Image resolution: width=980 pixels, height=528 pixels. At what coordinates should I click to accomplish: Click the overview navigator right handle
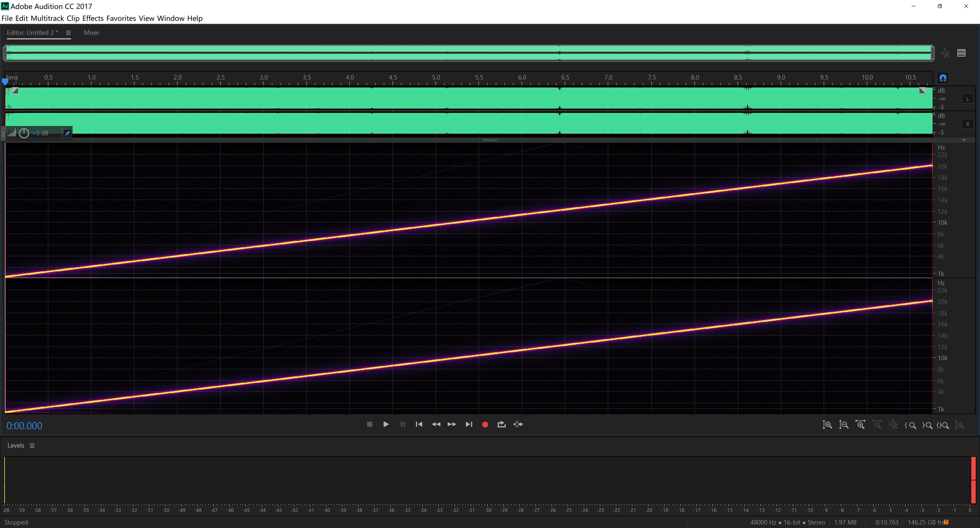click(933, 53)
